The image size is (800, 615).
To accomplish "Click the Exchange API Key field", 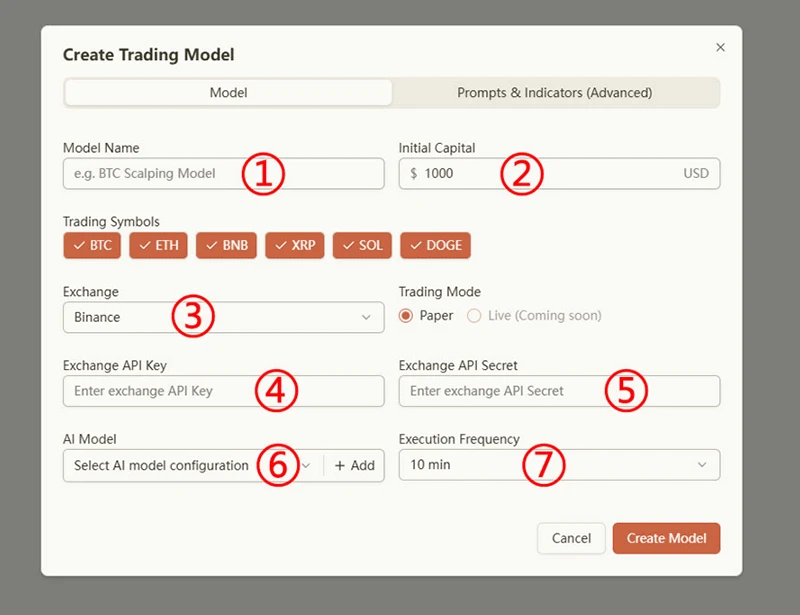I will click(223, 391).
